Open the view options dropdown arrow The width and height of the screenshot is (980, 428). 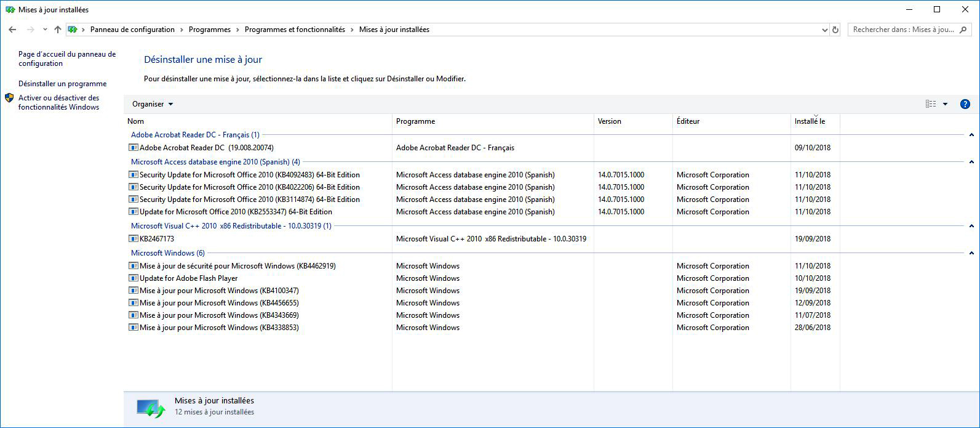point(946,104)
